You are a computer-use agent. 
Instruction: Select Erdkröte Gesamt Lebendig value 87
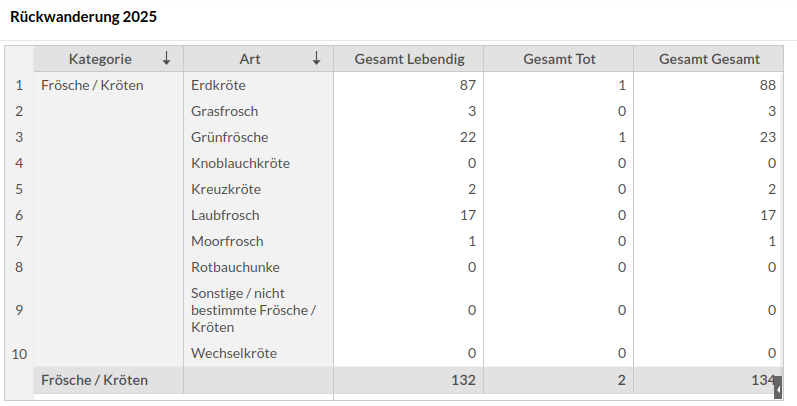(467, 85)
